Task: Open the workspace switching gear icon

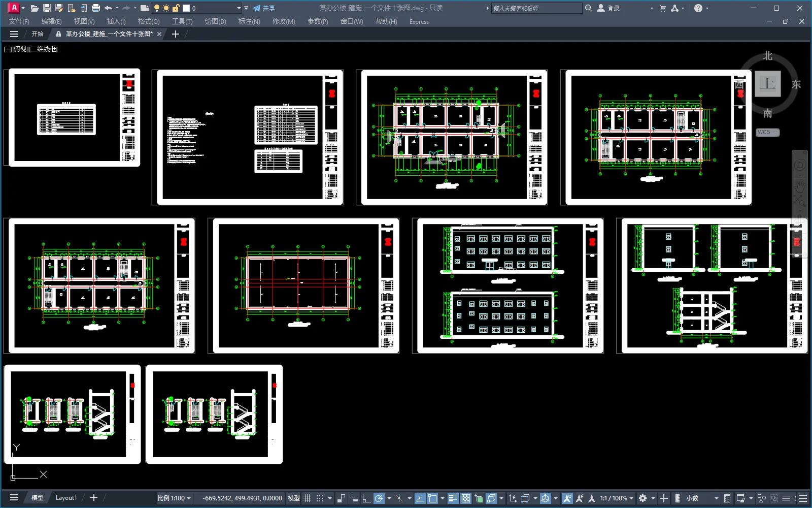Action: click(x=642, y=498)
